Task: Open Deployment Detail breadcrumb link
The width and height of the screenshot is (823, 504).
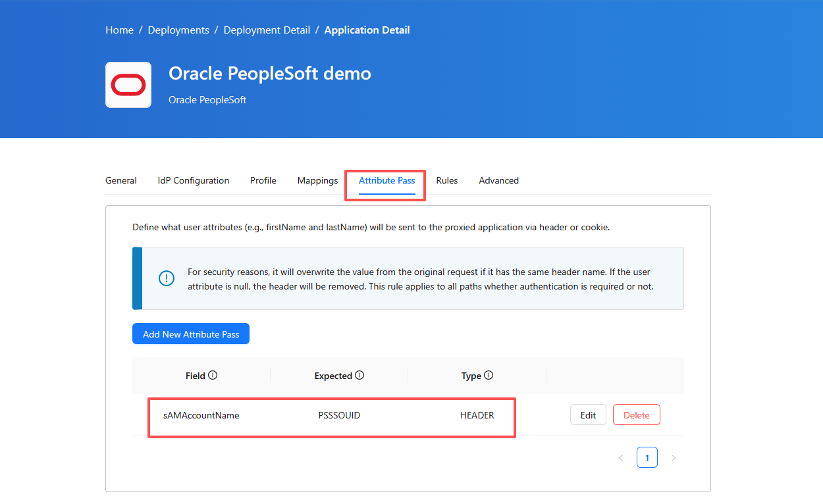Action: 267,30
